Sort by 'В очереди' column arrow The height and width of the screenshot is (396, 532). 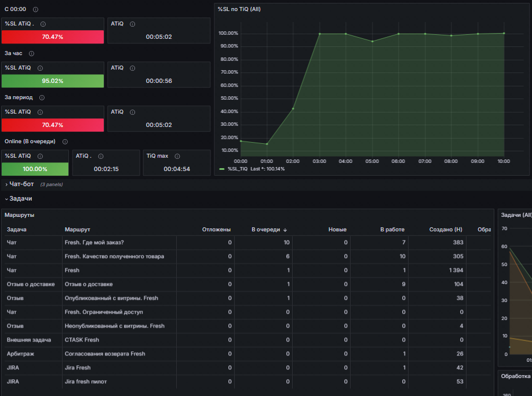[285, 230]
